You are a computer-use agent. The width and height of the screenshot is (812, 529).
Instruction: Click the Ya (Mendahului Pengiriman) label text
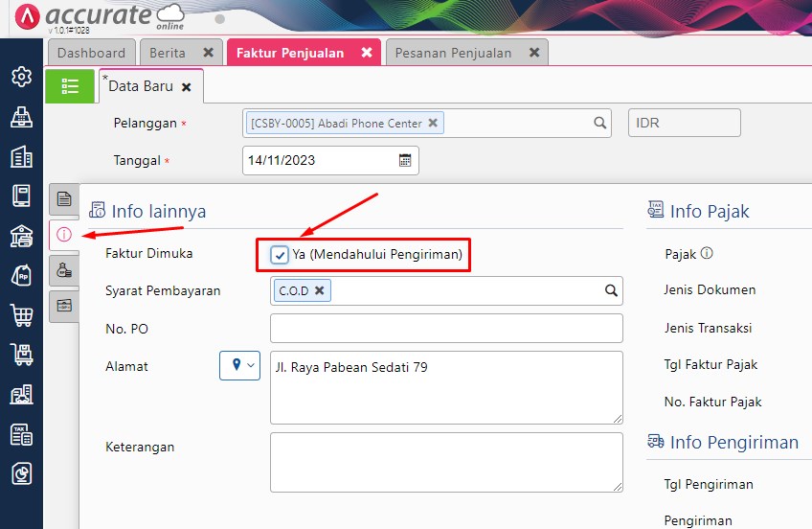click(377, 254)
